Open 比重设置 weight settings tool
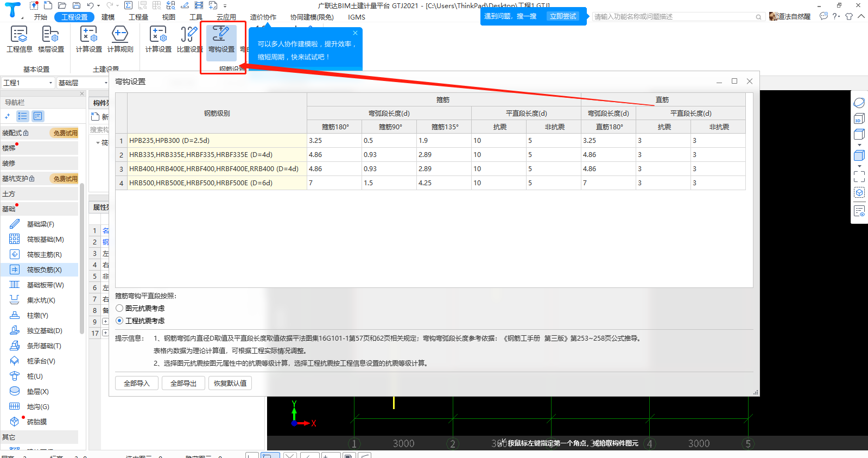Viewport: 868px width, 458px height. pyautogui.click(x=189, y=39)
